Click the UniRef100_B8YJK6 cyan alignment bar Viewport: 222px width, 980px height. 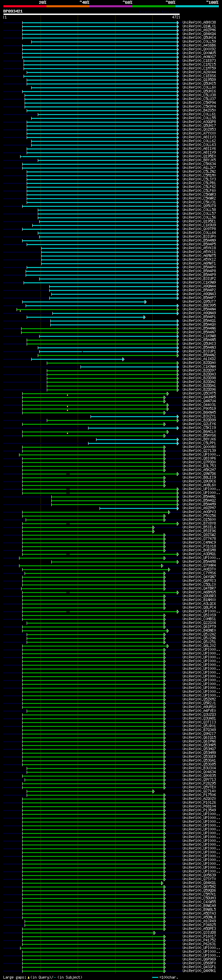[x=137, y=439]
